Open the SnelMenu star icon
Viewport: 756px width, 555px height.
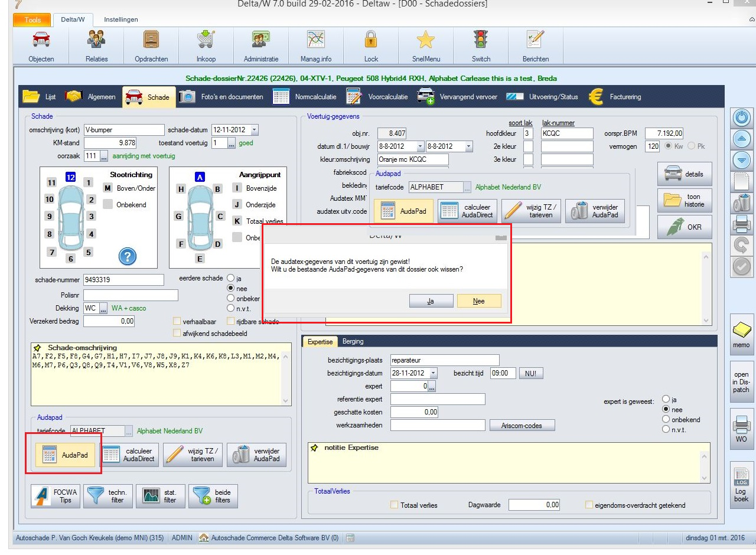click(425, 40)
